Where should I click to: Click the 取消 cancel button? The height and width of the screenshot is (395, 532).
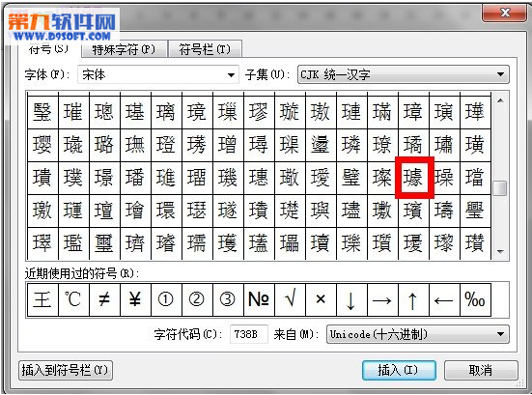[481, 370]
